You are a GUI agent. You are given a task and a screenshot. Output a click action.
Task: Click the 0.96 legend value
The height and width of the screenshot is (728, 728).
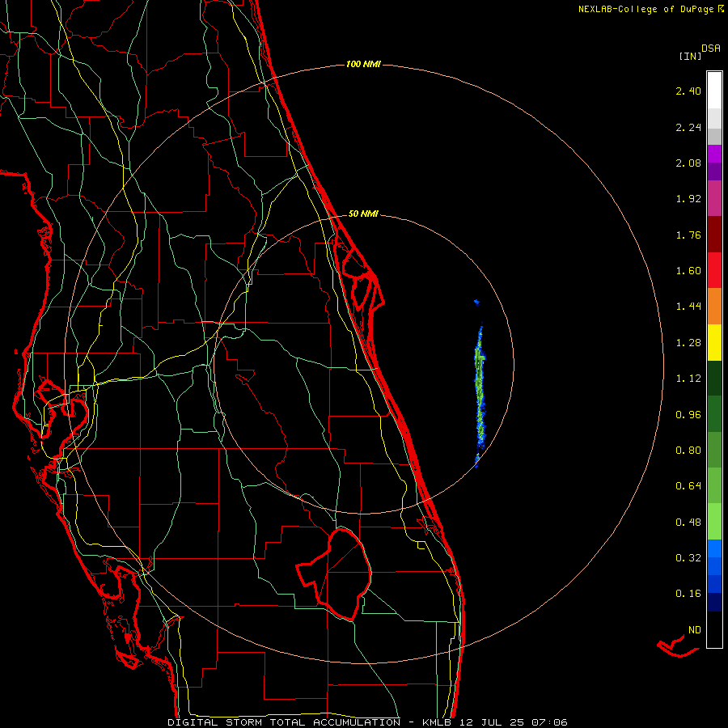(688, 415)
